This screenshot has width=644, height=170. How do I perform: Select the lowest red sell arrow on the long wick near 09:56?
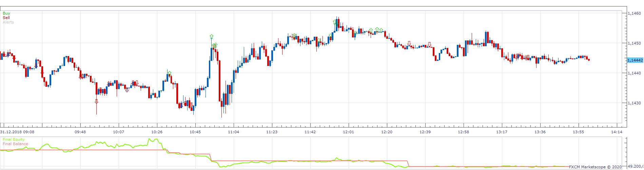tap(96, 101)
